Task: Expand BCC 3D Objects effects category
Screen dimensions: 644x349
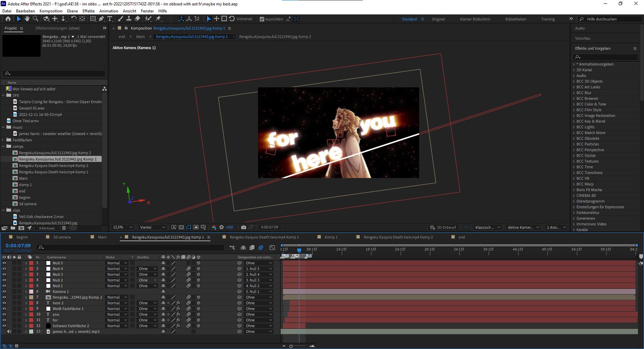Action: click(574, 81)
